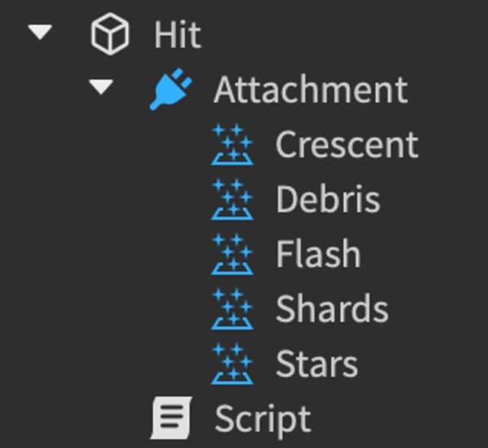Click empty space right of Stars label
The width and height of the screenshot is (488, 448).
[x=423, y=363]
